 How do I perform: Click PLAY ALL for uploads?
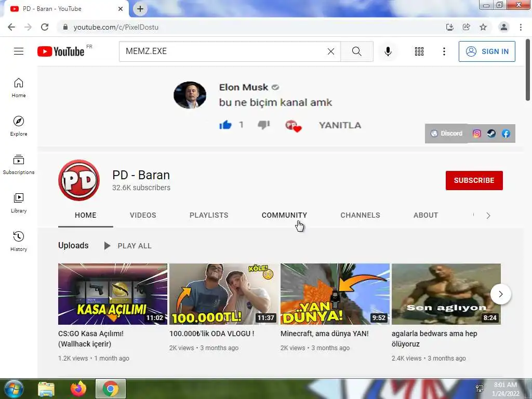click(128, 246)
